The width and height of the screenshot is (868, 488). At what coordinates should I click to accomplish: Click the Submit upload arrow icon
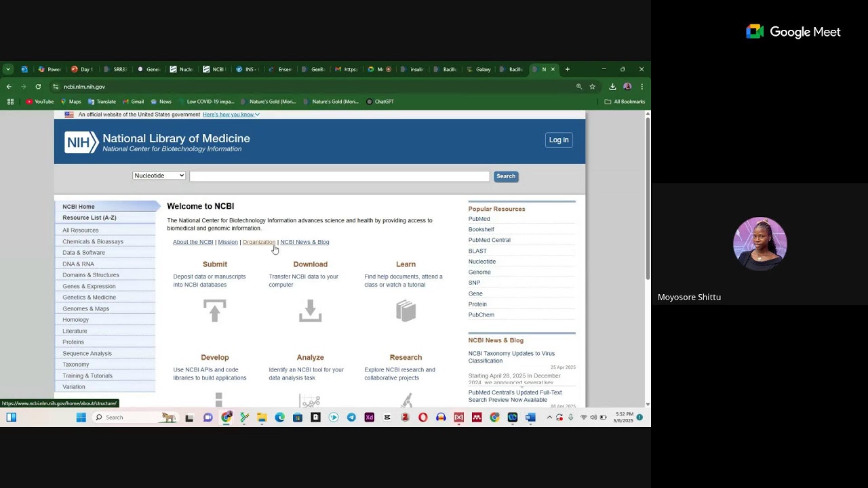click(215, 311)
